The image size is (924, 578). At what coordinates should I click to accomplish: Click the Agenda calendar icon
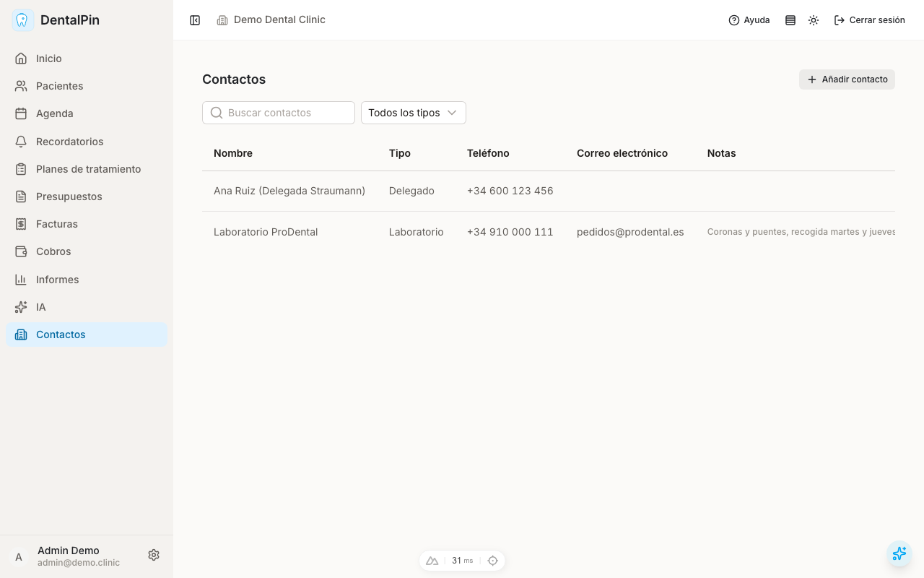(x=21, y=113)
